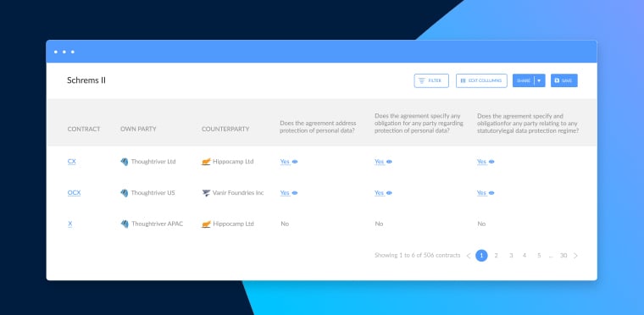644x315 pixels.
Task: Click the Thoughtriver APAC logo icon
Action: (125, 224)
